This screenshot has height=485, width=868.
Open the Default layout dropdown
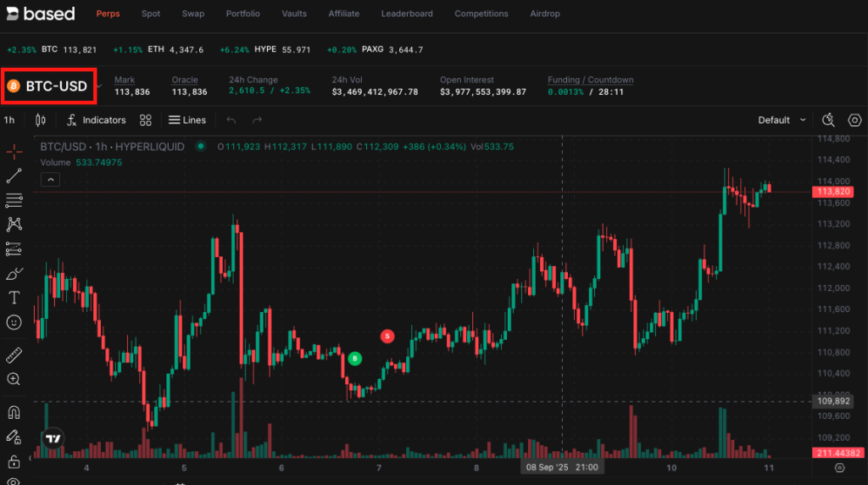click(x=782, y=120)
